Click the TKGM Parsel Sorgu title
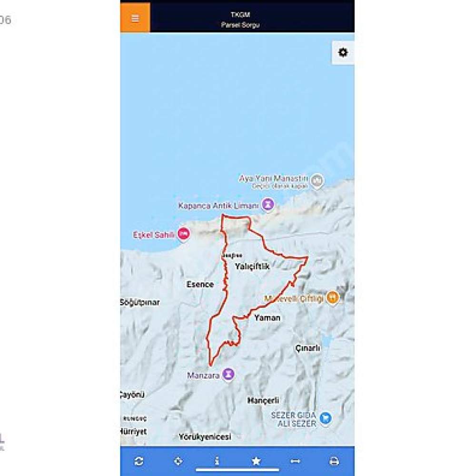The height and width of the screenshot is (476, 476). [240, 20]
